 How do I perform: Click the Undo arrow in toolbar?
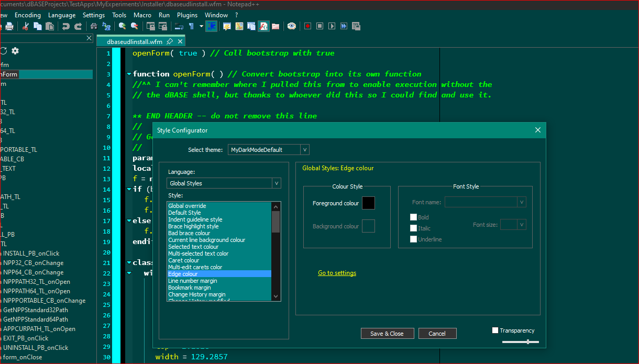65,26
